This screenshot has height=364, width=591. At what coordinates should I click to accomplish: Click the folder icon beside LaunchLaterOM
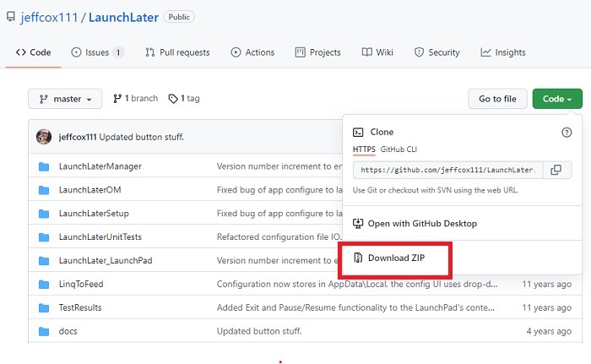point(44,190)
